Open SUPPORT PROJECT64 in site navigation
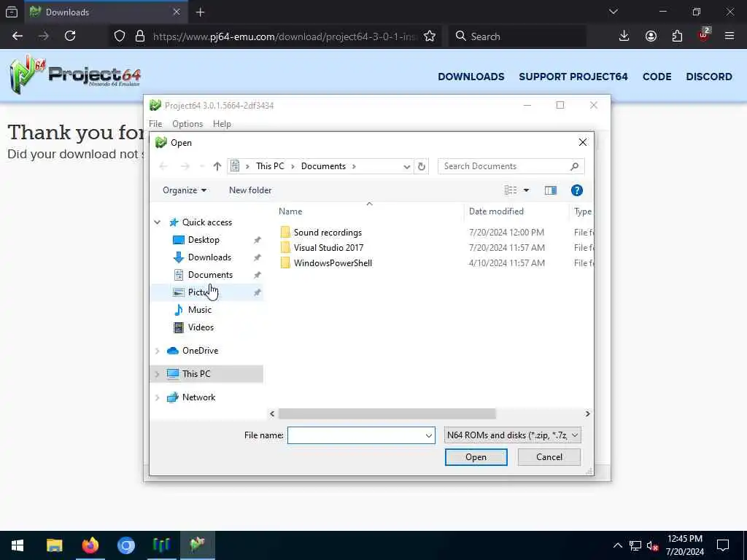 click(x=573, y=77)
